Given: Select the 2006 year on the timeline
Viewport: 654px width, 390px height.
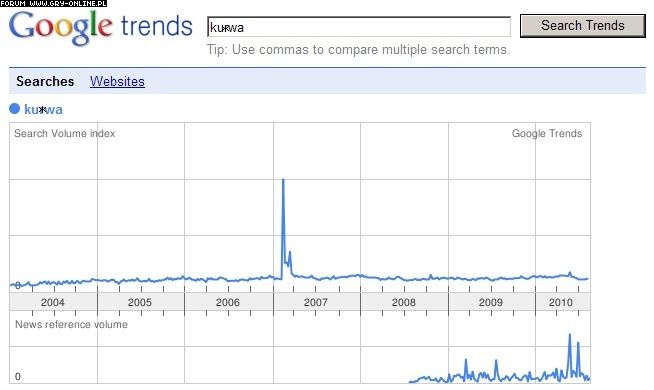Looking at the screenshot, I should [228, 302].
